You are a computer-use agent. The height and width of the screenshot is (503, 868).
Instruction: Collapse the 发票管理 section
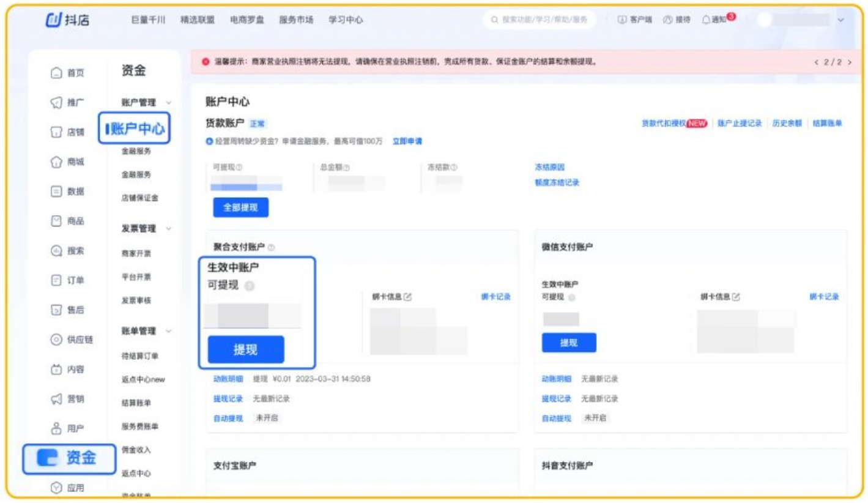(169, 229)
